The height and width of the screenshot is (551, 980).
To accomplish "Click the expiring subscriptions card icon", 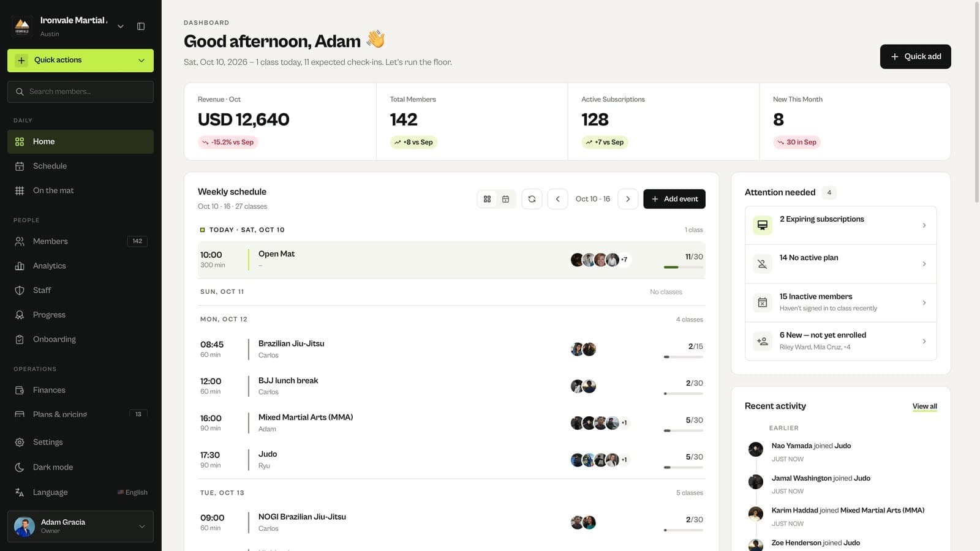I will pyautogui.click(x=763, y=225).
